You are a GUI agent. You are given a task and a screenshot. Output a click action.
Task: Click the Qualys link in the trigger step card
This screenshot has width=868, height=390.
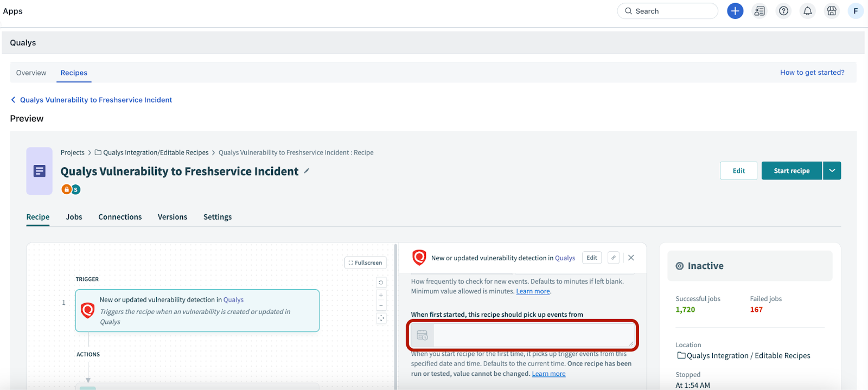[233, 300]
